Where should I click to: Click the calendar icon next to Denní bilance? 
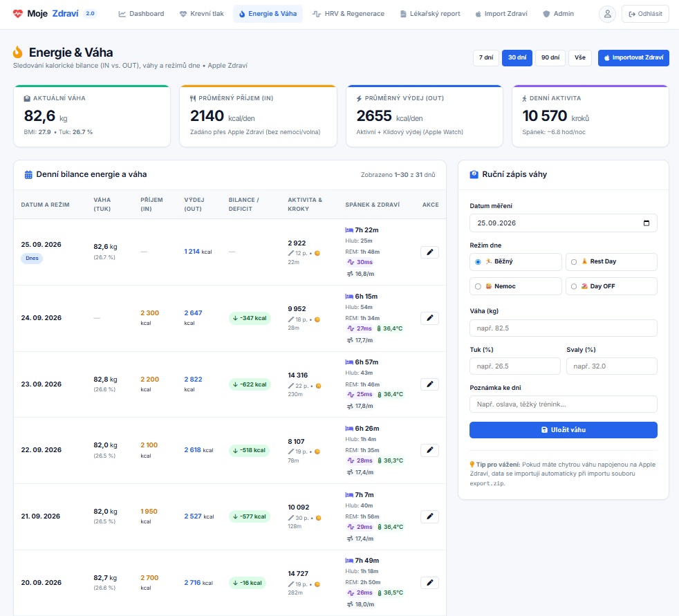pyautogui.click(x=28, y=174)
